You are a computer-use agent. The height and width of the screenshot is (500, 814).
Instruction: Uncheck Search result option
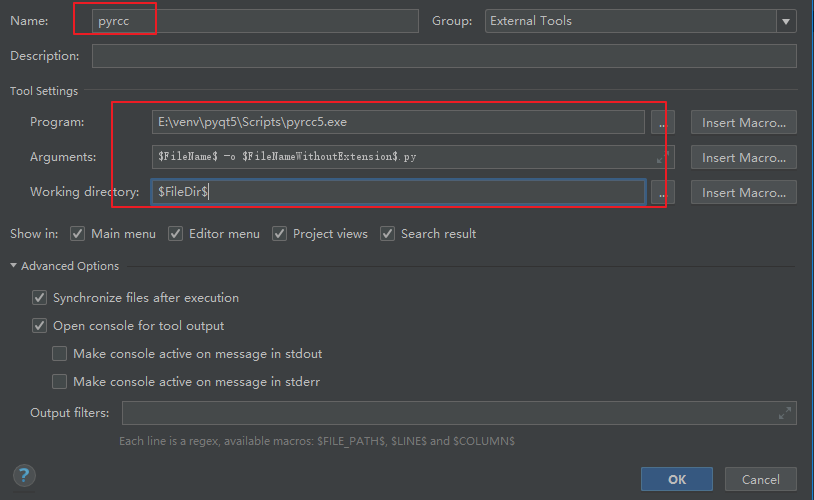tap(387, 234)
